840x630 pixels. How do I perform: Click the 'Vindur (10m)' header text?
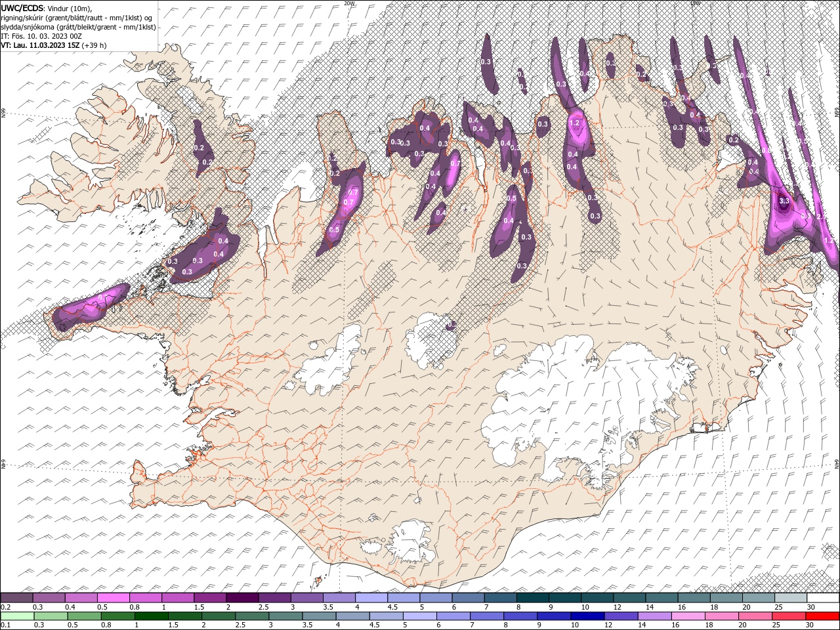tap(69, 8)
